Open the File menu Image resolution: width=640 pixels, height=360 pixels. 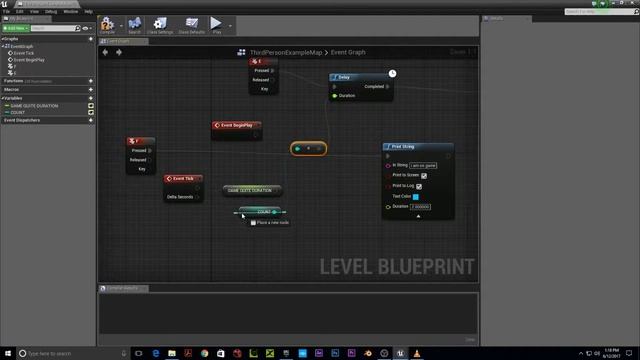click(7, 11)
